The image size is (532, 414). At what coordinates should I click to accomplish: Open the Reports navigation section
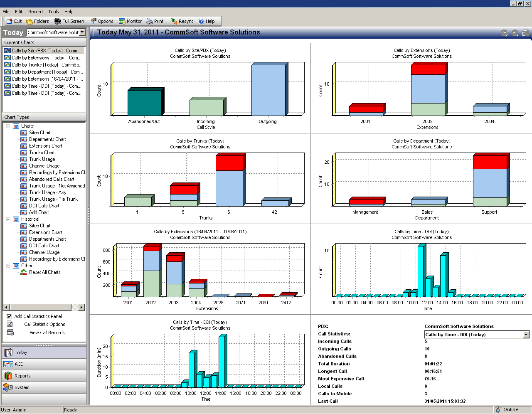pos(44,376)
